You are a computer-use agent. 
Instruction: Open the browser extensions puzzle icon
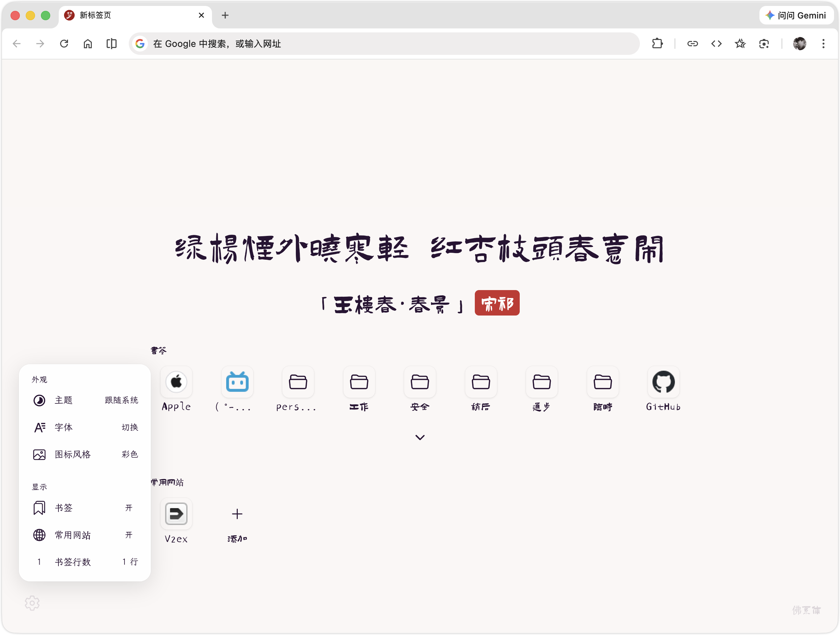point(657,43)
